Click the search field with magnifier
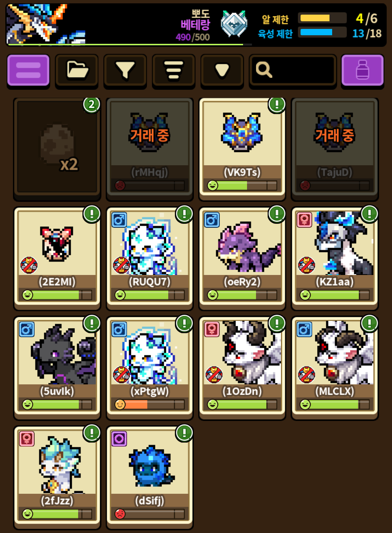 click(293, 70)
